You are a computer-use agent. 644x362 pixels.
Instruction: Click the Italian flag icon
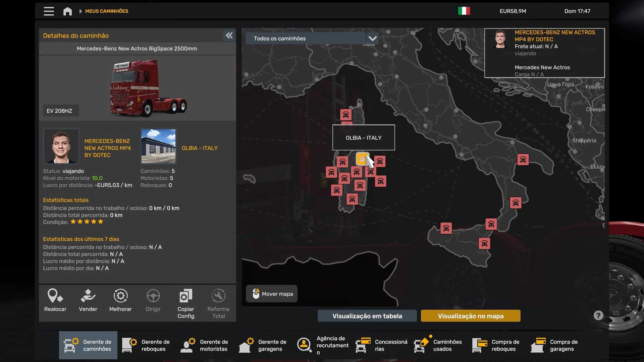(x=464, y=11)
